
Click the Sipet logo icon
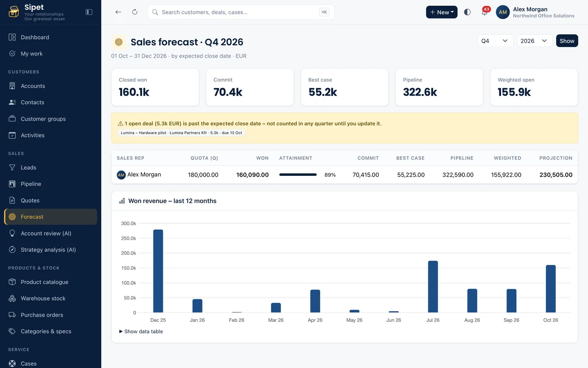[x=14, y=12]
